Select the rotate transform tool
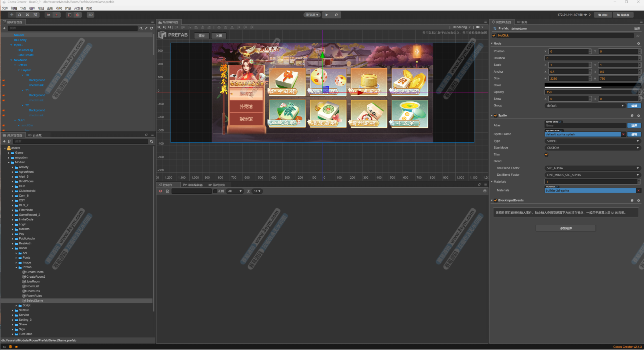 tap(20, 15)
